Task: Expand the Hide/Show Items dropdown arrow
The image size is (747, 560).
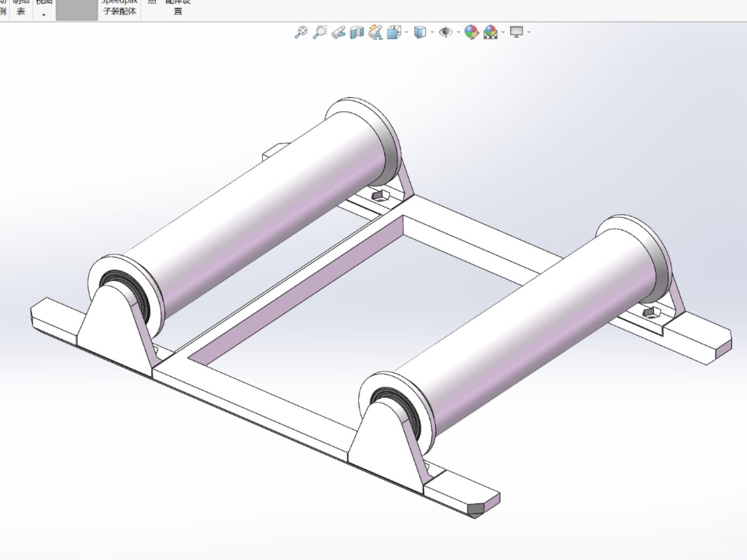Action: click(x=458, y=32)
